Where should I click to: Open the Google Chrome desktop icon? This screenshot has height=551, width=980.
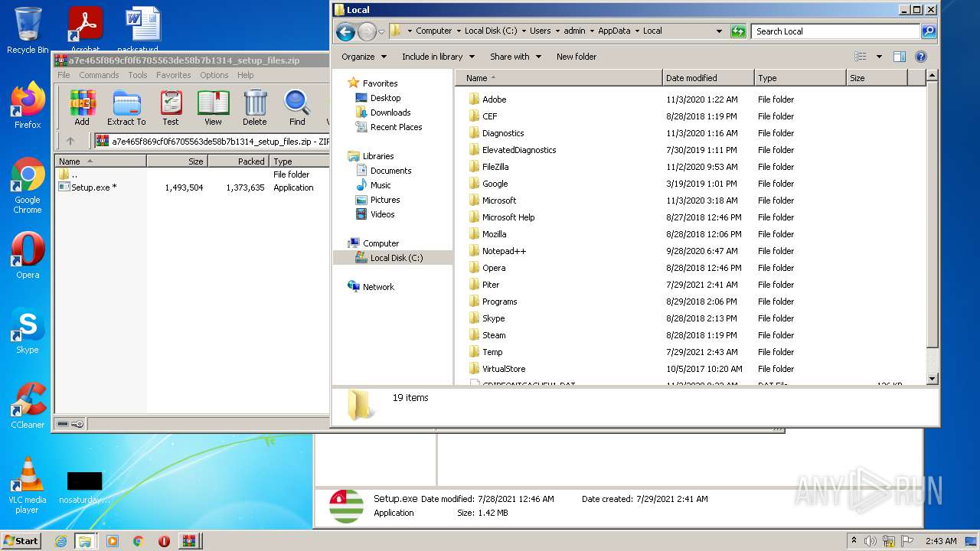(28, 186)
